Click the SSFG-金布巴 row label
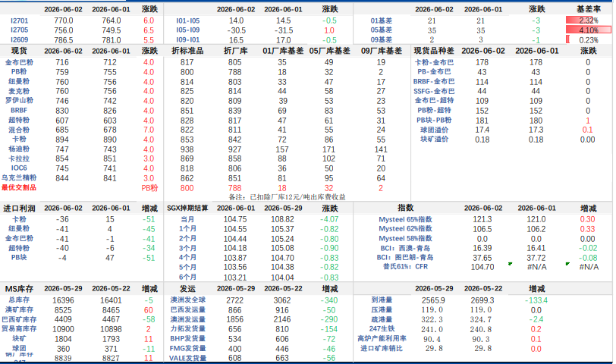This screenshot has height=364, width=616. [434, 91]
